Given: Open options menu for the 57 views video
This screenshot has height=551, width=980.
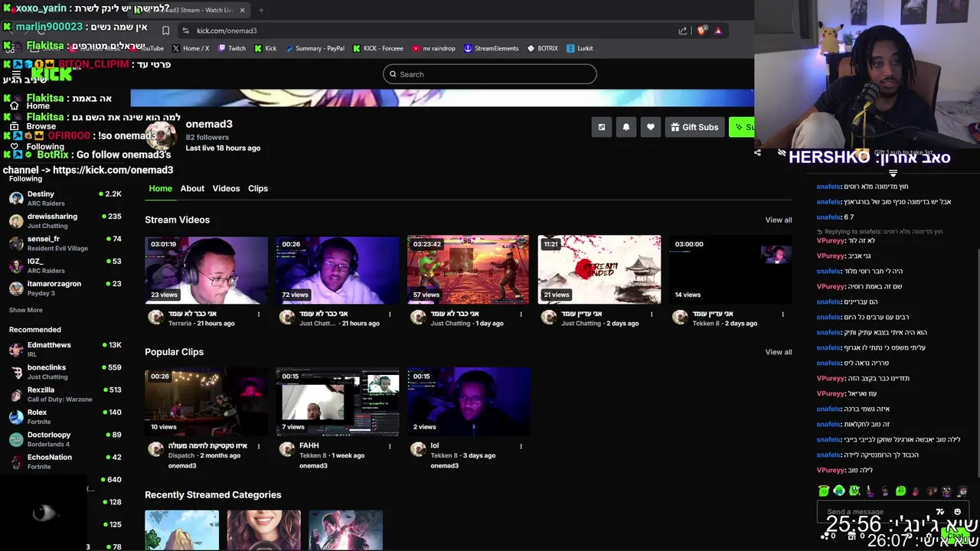Looking at the screenshot, I should 521,315.
